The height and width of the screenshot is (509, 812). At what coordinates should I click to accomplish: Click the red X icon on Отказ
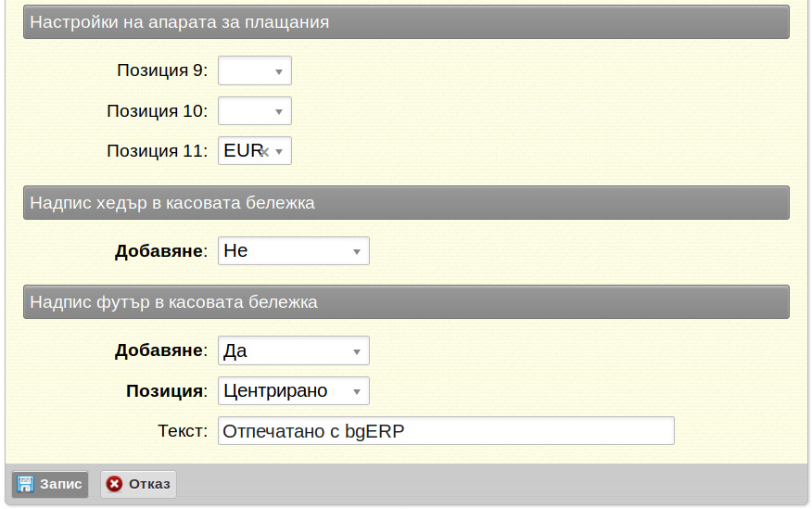click(x=115, y=484)
